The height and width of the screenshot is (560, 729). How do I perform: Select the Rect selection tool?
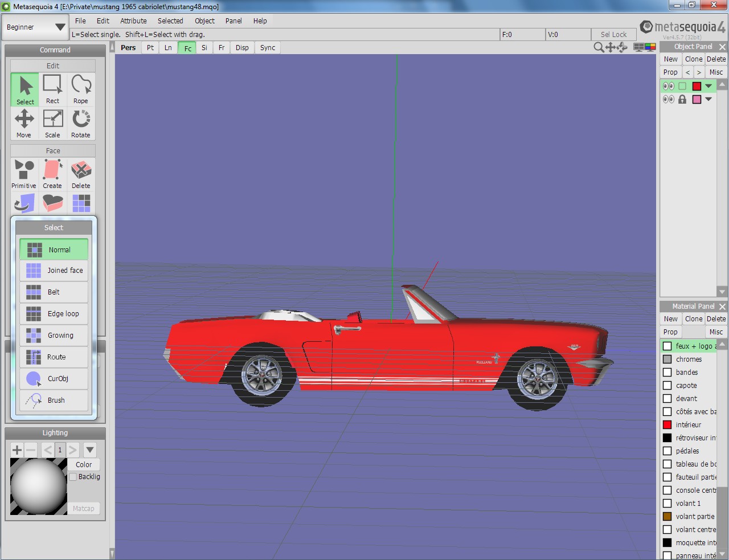tap(52, 89)
